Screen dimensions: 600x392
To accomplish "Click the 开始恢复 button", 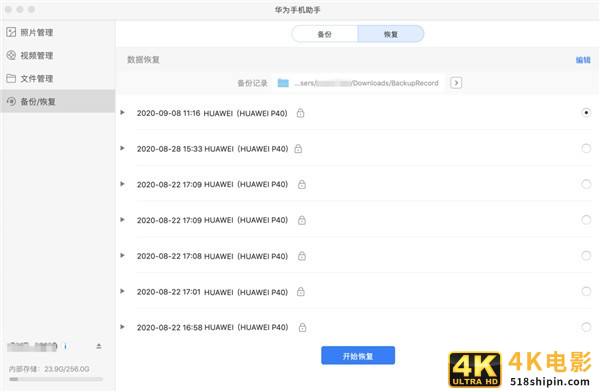I will [358, 356].
